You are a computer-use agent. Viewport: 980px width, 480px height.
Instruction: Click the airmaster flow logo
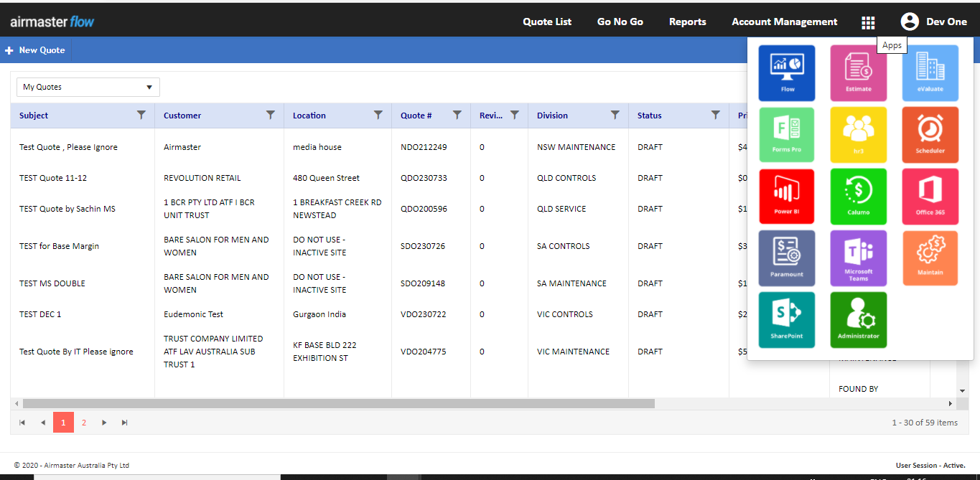coord(52,22)
